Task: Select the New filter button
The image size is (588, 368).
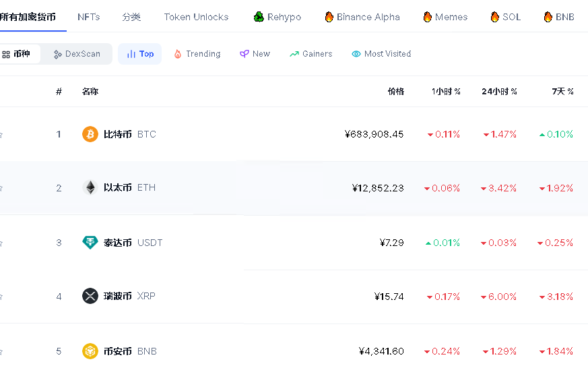Action: (x=255, y=54)
